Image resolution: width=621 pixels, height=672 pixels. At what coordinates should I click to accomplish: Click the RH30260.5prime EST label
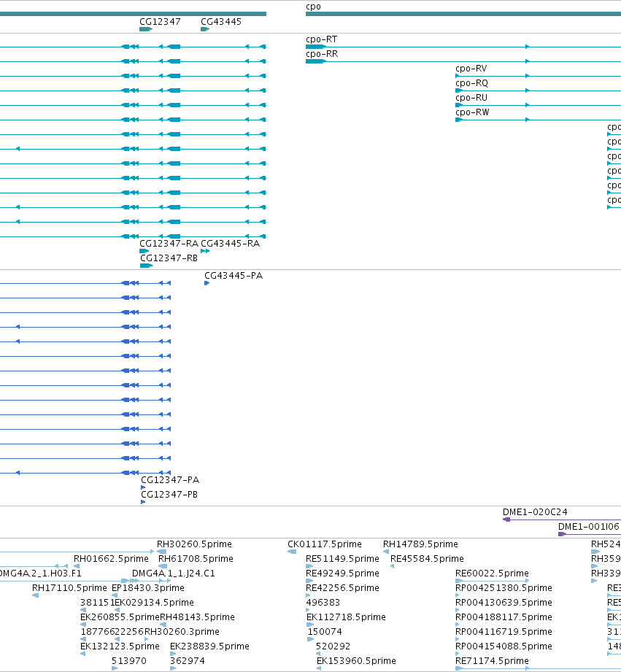click(194, 544)
